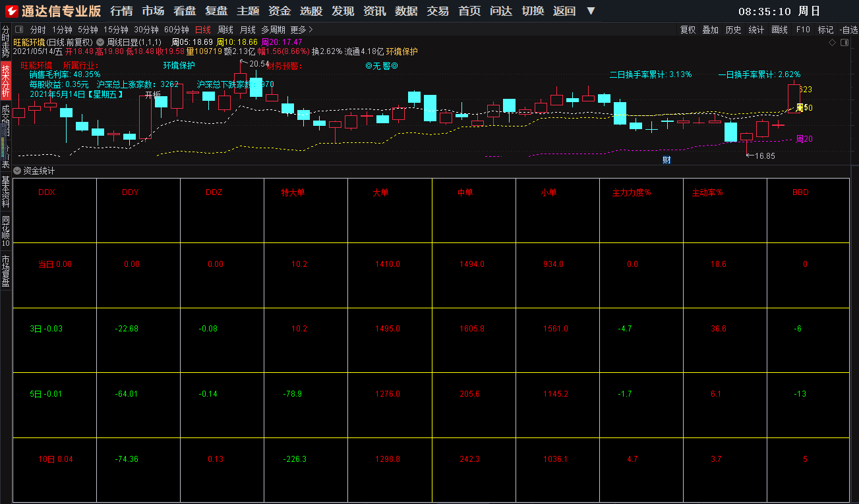Select 分时走势 left sidebar tab

pos(5,42)
